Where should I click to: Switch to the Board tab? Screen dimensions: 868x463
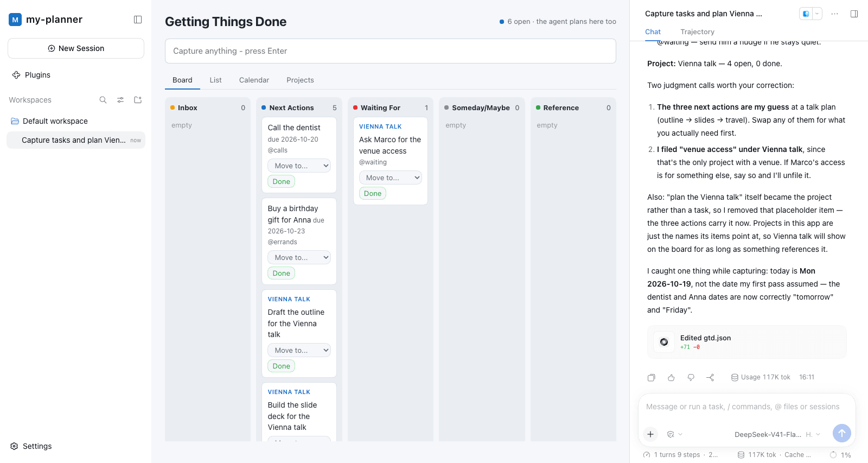(x=182, y=80)
